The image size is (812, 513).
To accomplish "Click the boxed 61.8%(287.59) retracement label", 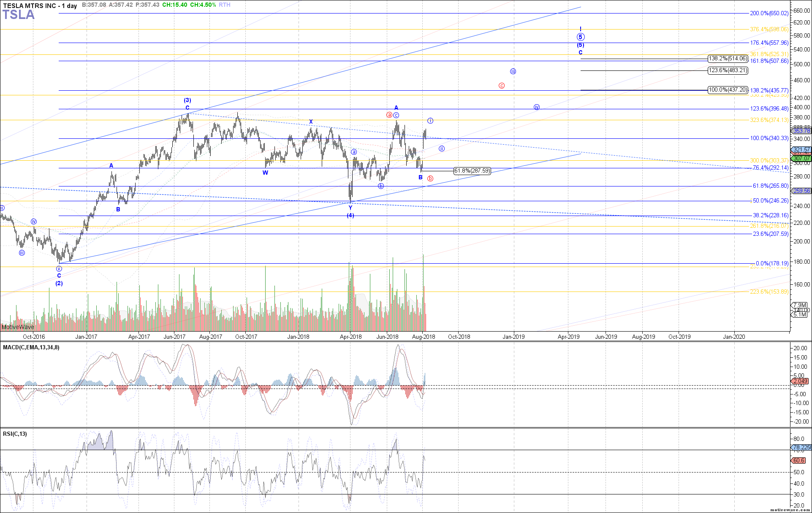I will point(472,171).
